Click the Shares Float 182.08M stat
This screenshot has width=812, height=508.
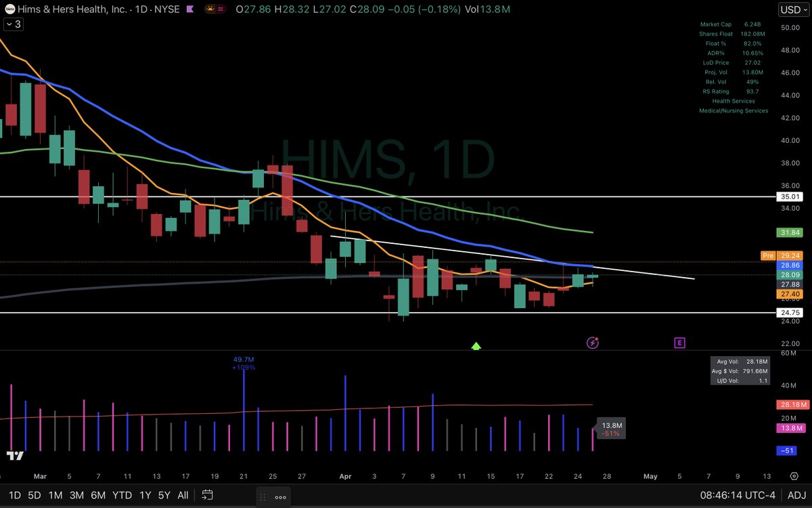pyautogui.click(x=734, y=34)
